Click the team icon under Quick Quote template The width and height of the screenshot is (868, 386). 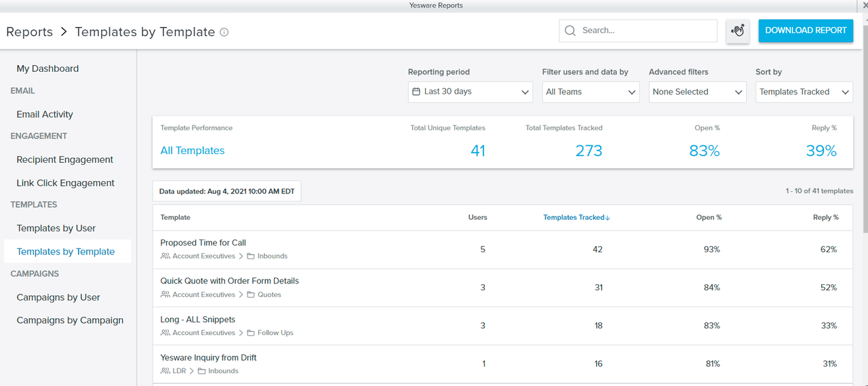click(x=165, y=295)
